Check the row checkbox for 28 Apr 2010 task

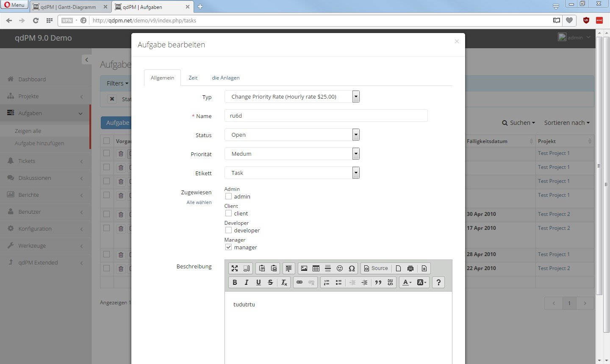click(x=106, y=254)
